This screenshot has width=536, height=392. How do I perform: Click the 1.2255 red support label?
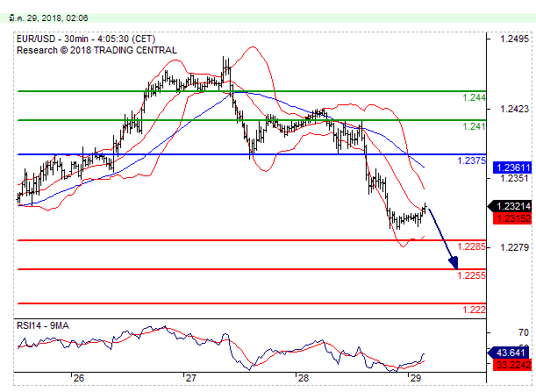471,275
